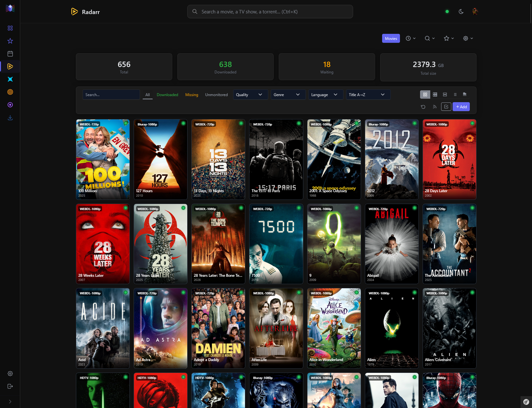Screen dimensions: 532x408
Task: Open the 2001: A Space Odyssey poster
Action: click(x=334, y=159)
